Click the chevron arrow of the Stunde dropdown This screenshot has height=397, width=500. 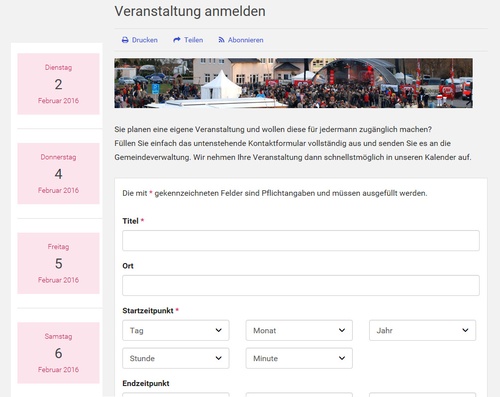[219, 358]
